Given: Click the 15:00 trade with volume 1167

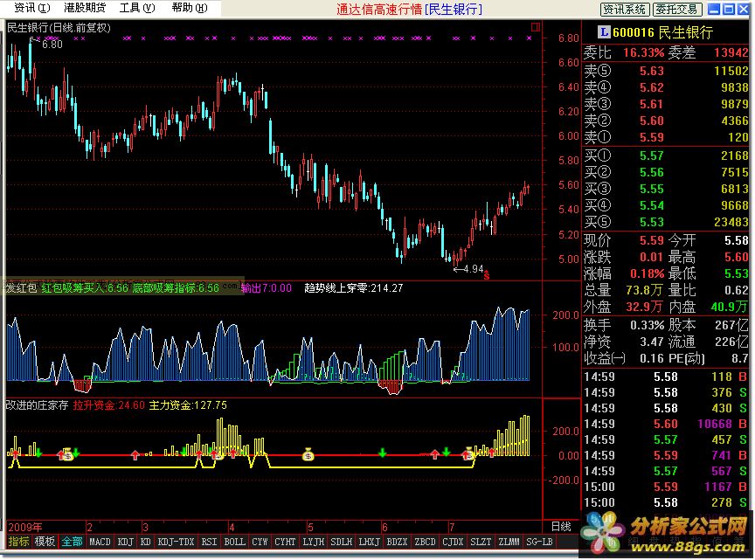Looking at the screenshot, I should (x=666, y=487).
